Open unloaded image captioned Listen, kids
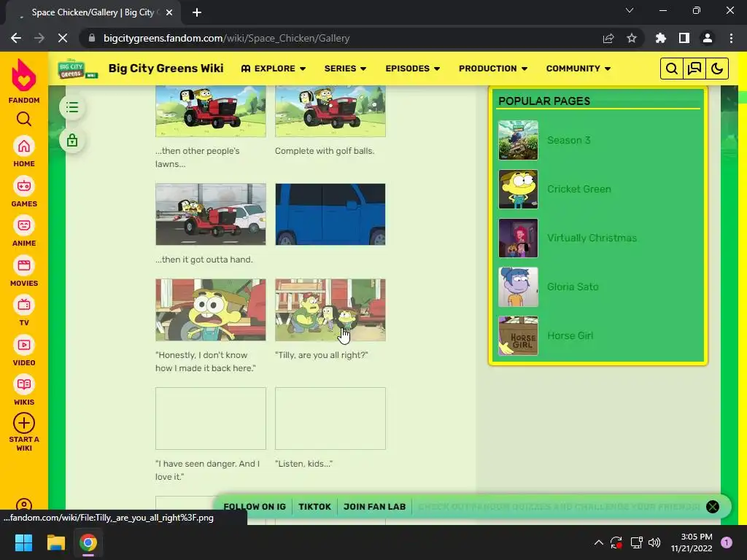This screenshot has height=560, width=747. click(x=330, y=419)
